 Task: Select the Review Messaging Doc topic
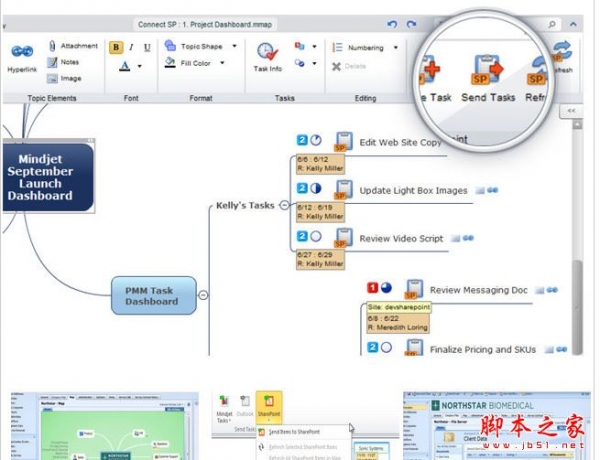(x=478, y=290)
